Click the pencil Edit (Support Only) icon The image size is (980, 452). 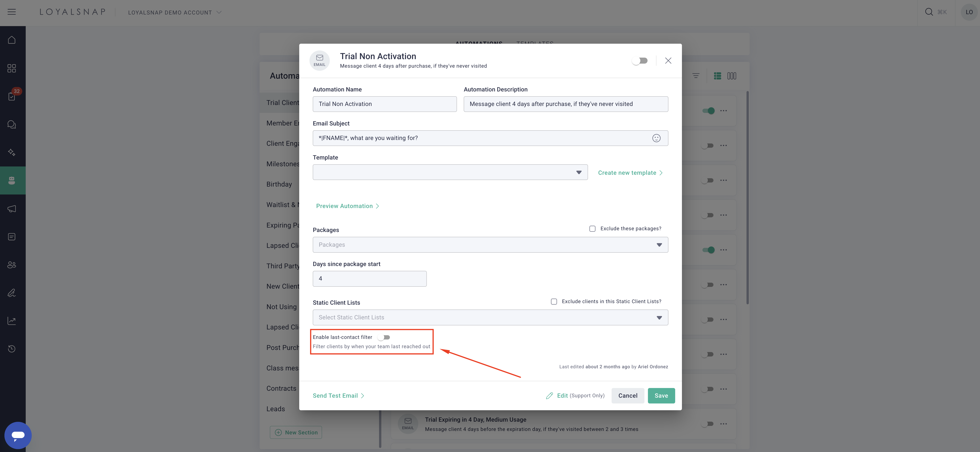(x=549, y=396)
